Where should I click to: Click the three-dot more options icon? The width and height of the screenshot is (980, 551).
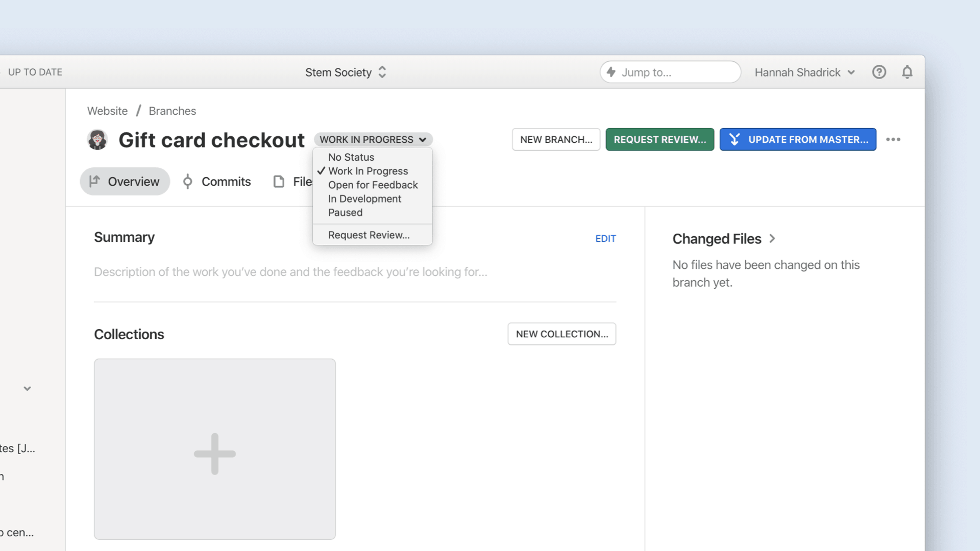[893, 139]
